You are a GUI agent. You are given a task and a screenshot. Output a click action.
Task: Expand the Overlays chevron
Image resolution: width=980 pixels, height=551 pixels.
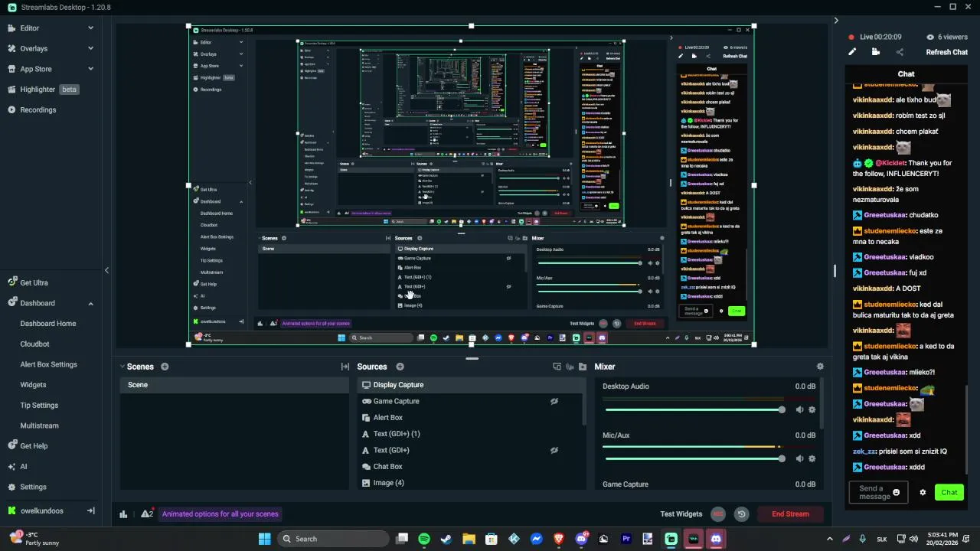tap(90, 48)
